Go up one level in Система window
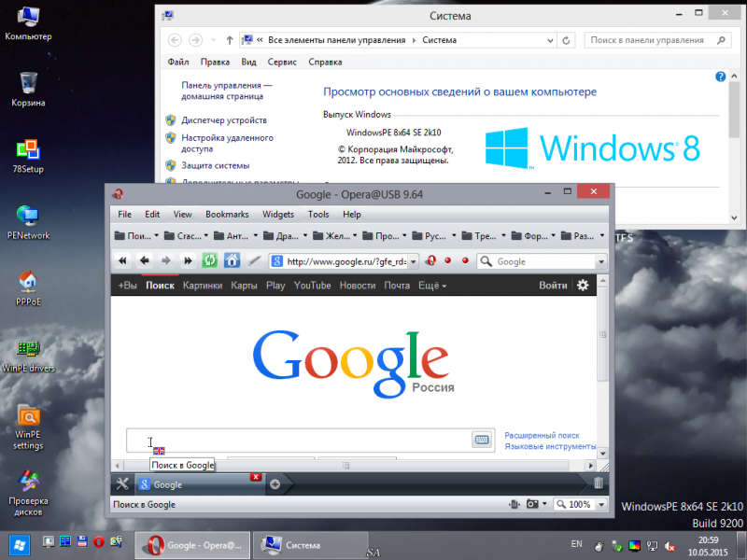747x560 pixels. click(x=229, y=40)
